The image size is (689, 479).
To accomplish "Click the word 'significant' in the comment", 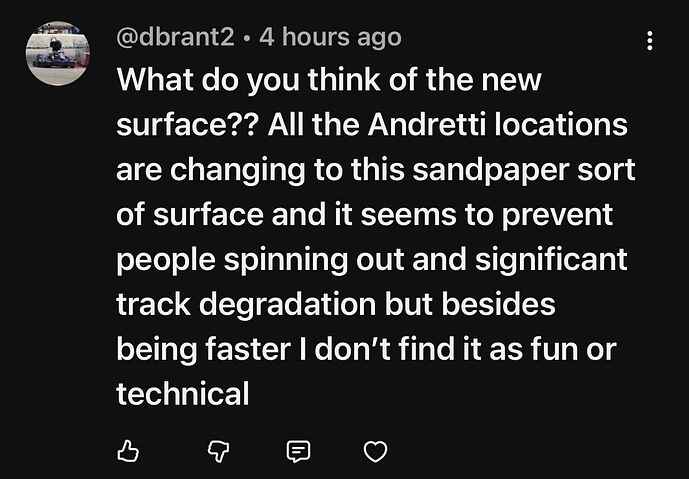I will [x=551, y=259].
